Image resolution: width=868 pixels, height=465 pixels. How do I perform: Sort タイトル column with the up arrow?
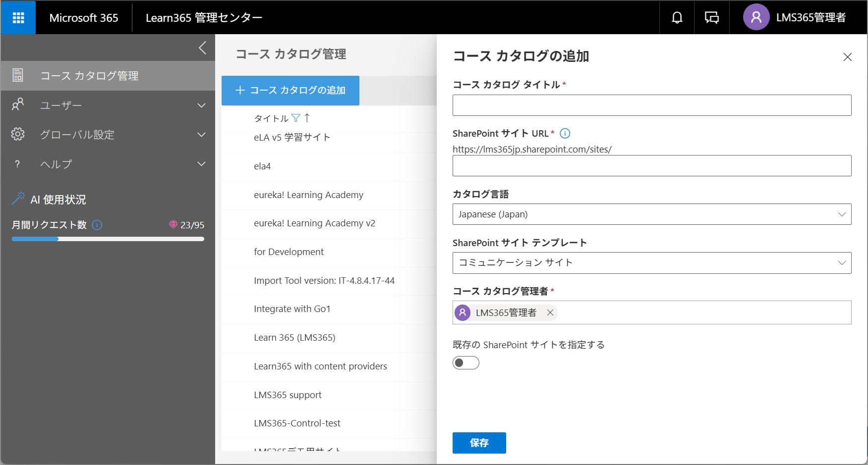click(307, 118)
